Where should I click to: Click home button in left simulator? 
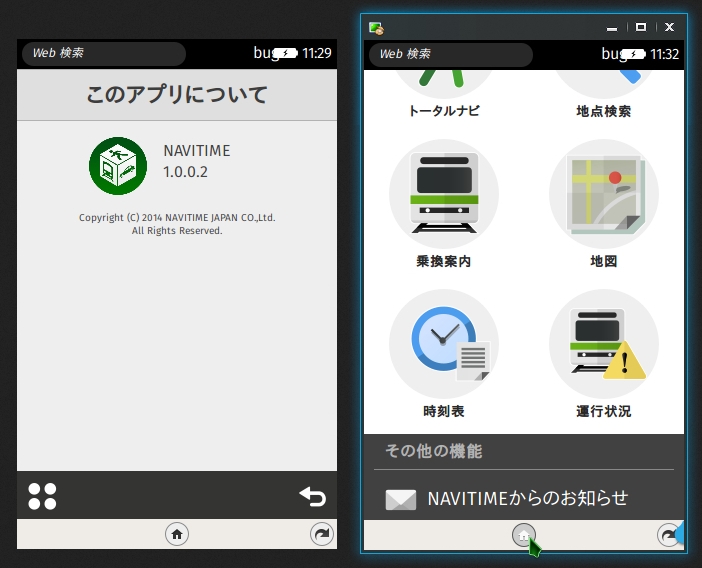(x=177, y=534)
